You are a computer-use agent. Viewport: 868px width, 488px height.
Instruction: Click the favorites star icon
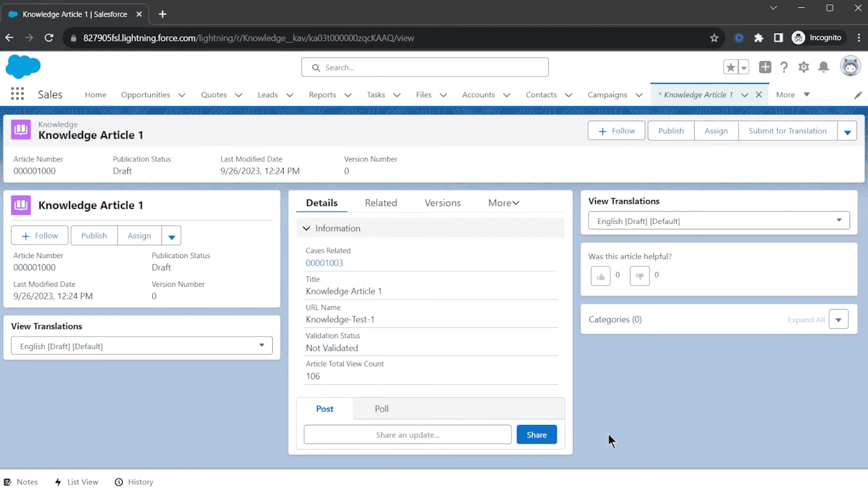(730, 66)
